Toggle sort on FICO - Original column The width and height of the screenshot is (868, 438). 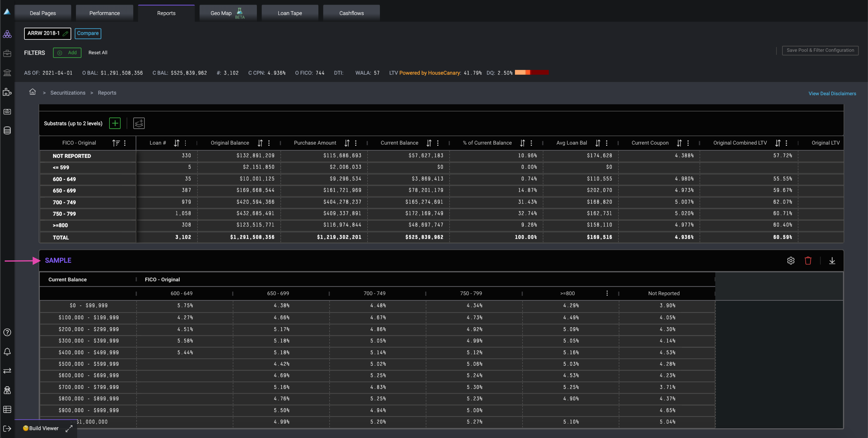116,143
